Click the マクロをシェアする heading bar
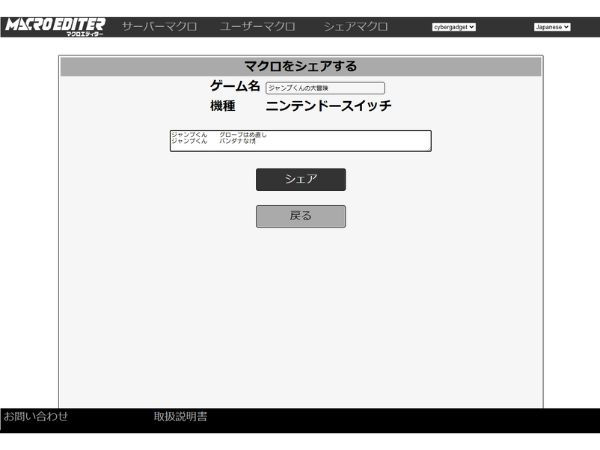600x450 pixels. point(300,67)
